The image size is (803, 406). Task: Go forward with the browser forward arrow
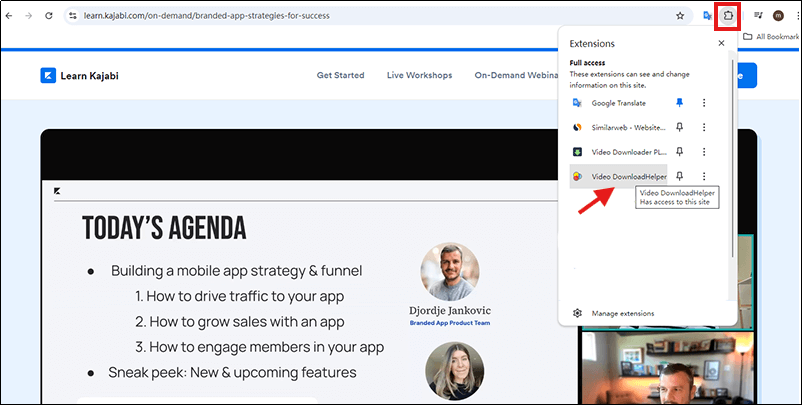pos(29,16)
